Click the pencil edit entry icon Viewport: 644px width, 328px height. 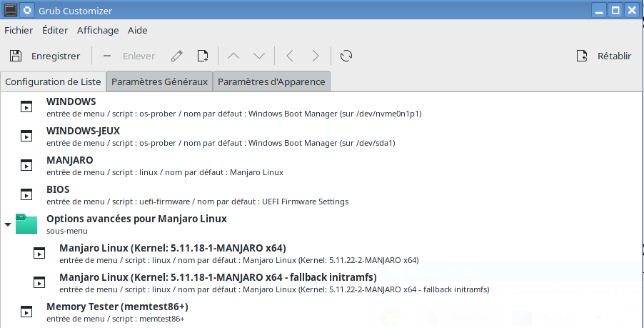pyautogui.click(x=176, y=56)
